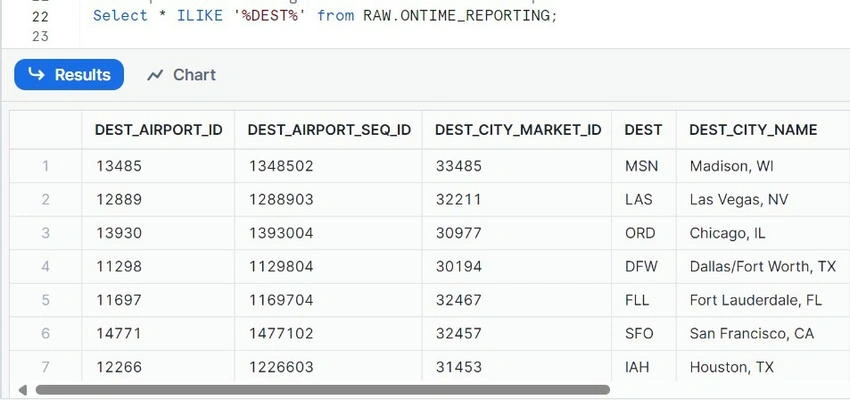Viewport: 850px width, 400px height.
Task: Select the DEST_AIRPORT_ID column header
Action: point(158,130)
